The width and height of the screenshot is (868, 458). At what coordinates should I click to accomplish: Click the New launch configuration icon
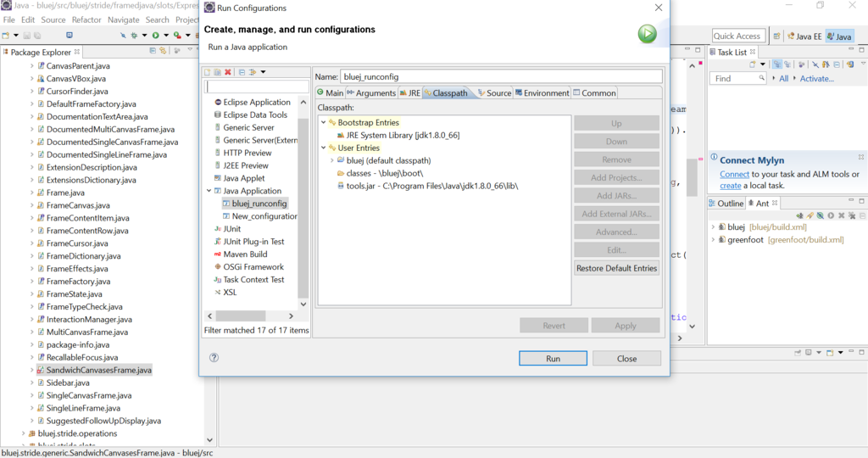pyautogui.click(x=207, y=72)
